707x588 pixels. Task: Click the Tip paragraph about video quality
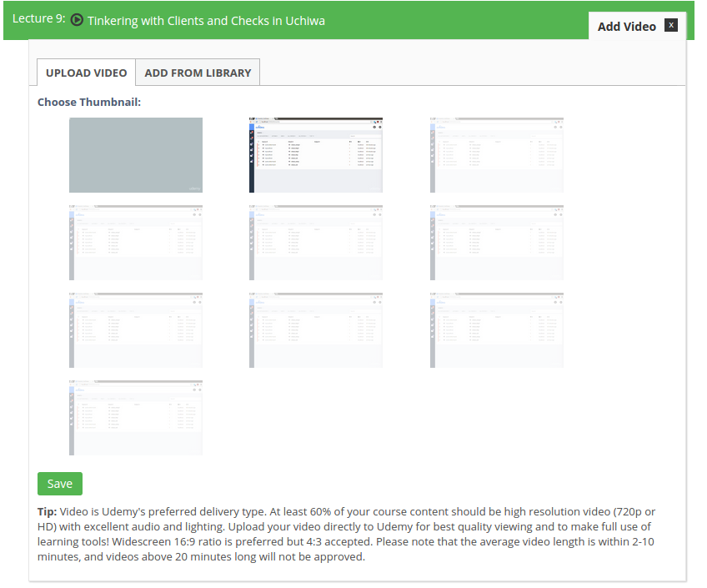[x=346, y=534]
